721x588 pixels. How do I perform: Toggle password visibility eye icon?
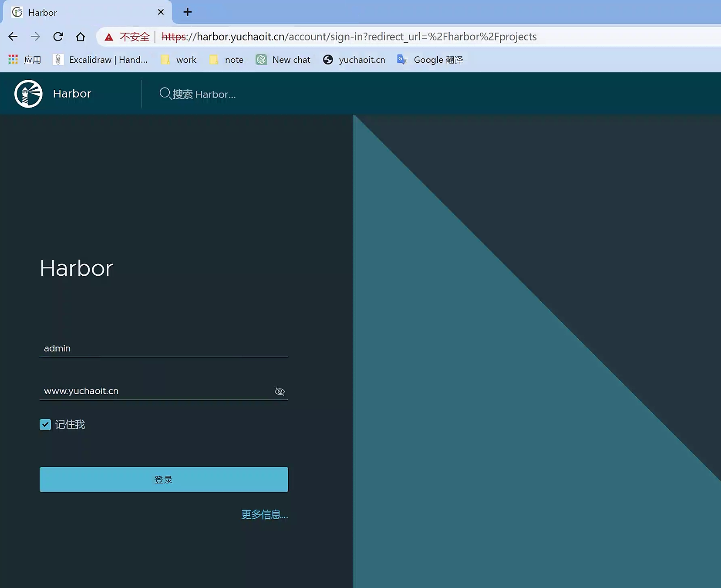pyautogui.click(x=280, y=392)
